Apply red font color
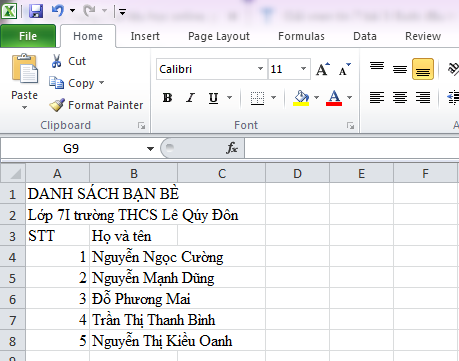This screenshot has height=361, width=459. (334, 98)
